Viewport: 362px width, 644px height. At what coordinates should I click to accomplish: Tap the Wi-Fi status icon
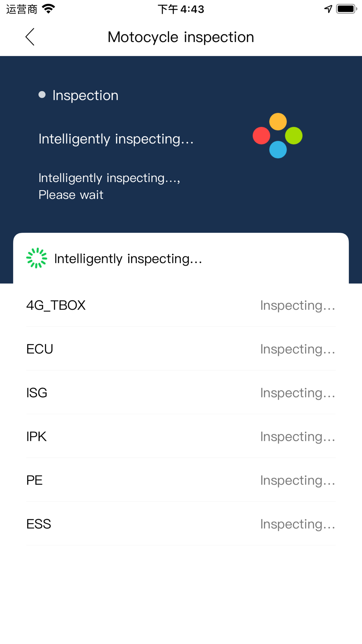49,9
